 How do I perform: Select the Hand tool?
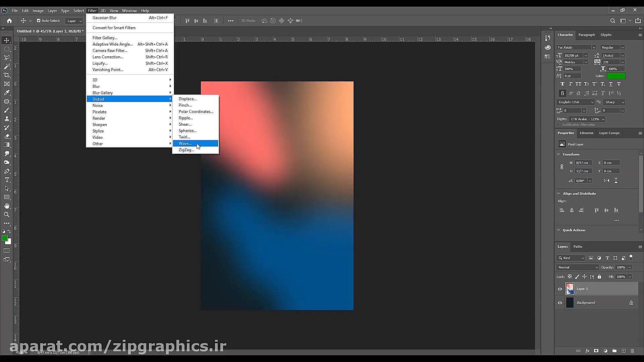(7, 206)
